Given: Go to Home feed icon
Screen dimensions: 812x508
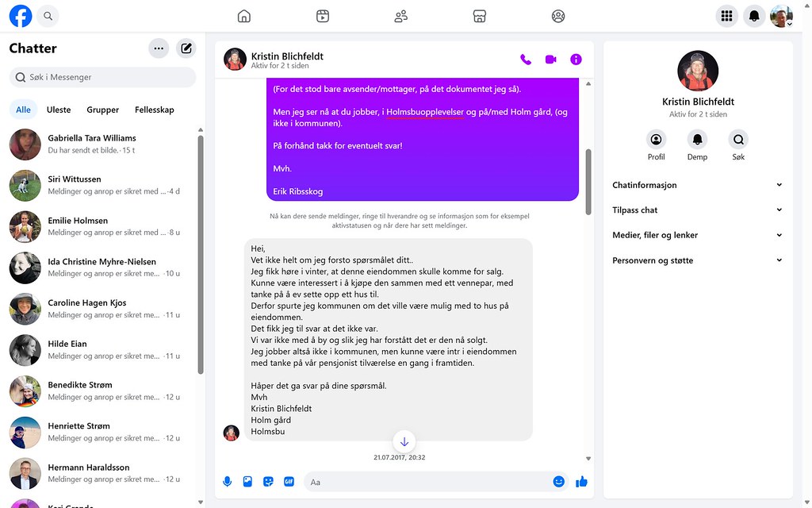Looking at the screenshot, I should tap(244, 16).
